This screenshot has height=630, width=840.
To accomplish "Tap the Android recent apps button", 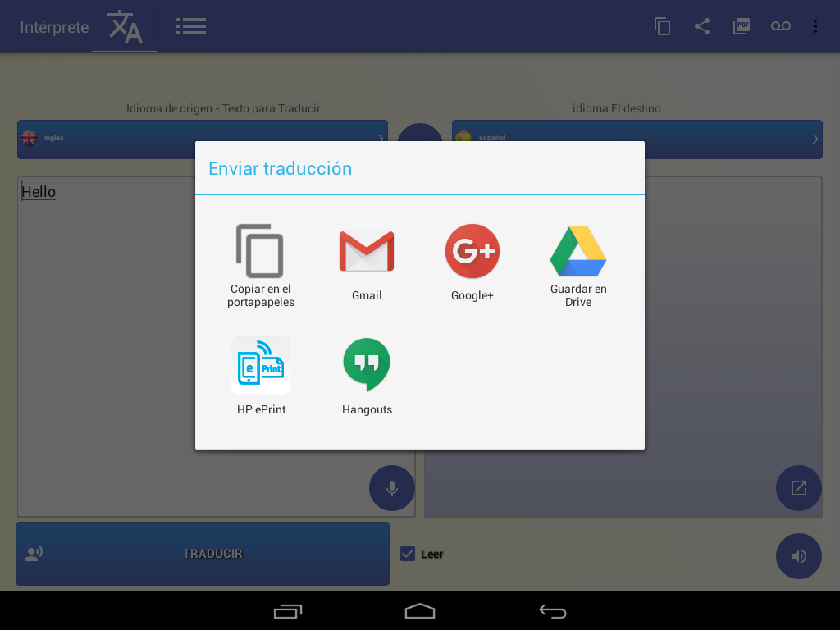I will tap(288, 610).
